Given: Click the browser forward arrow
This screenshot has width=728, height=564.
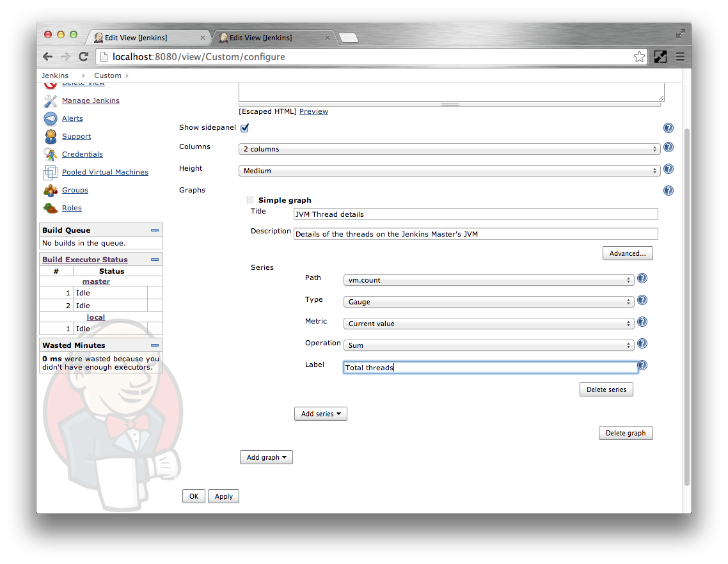Looking at the screenshot, I should pos(65,57).
